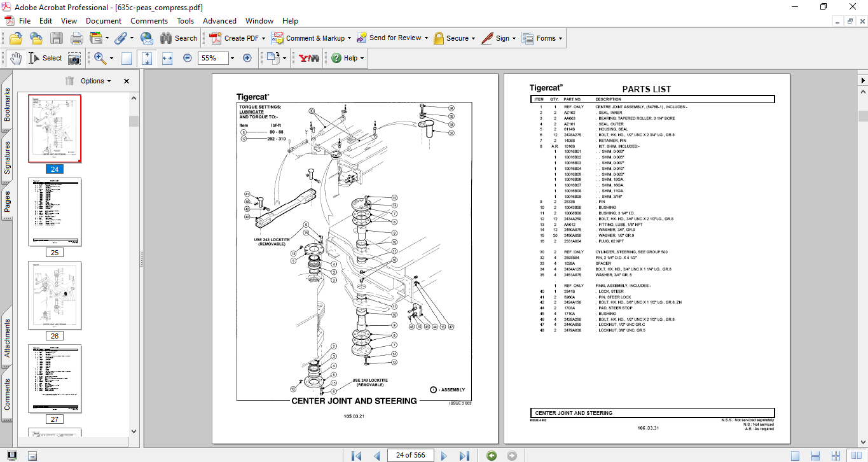
Task: Click the Print icon in toolbar
Action: click(x=76, y=38)
